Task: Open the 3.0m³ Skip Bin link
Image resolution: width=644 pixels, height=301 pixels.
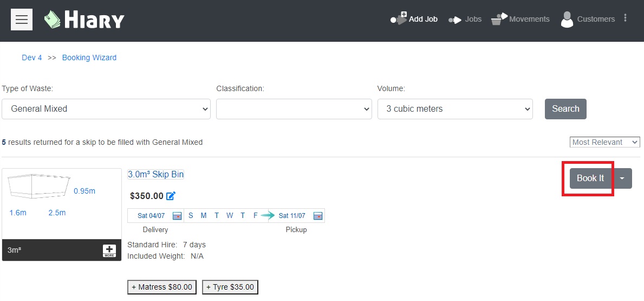Action: [x=155, y=174]
